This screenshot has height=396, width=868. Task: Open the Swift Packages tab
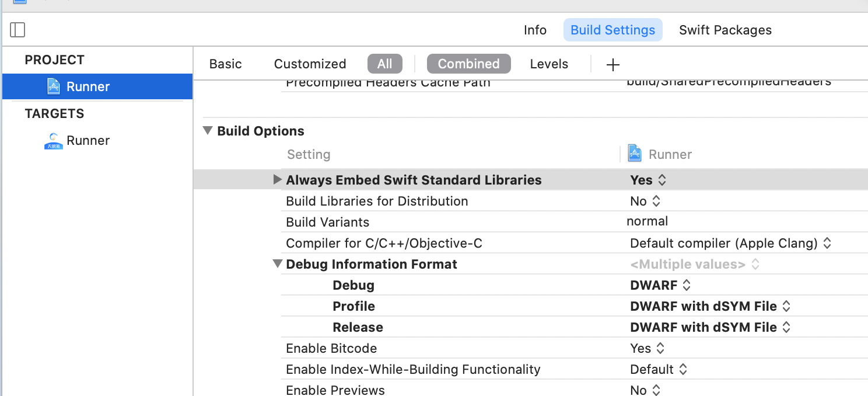tap(725, 30)
